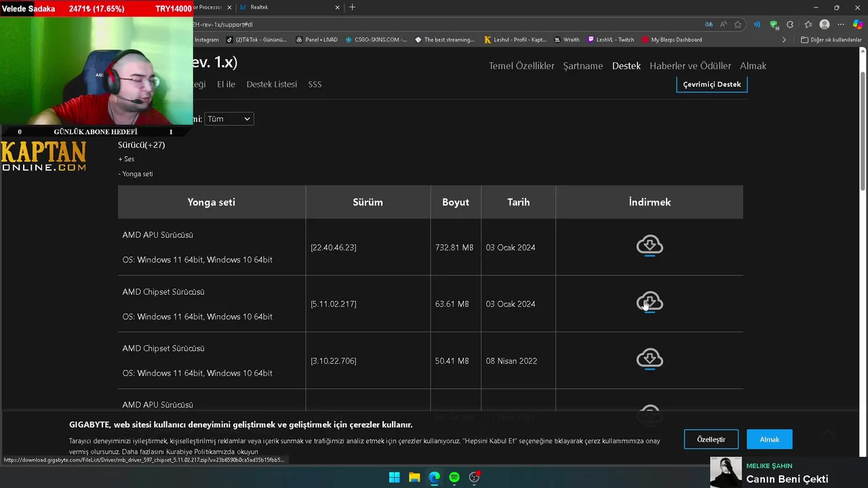The width and height of the screenshot is (868, 488).
Task: Switch to SSS tab
Action: pos(315,84)
